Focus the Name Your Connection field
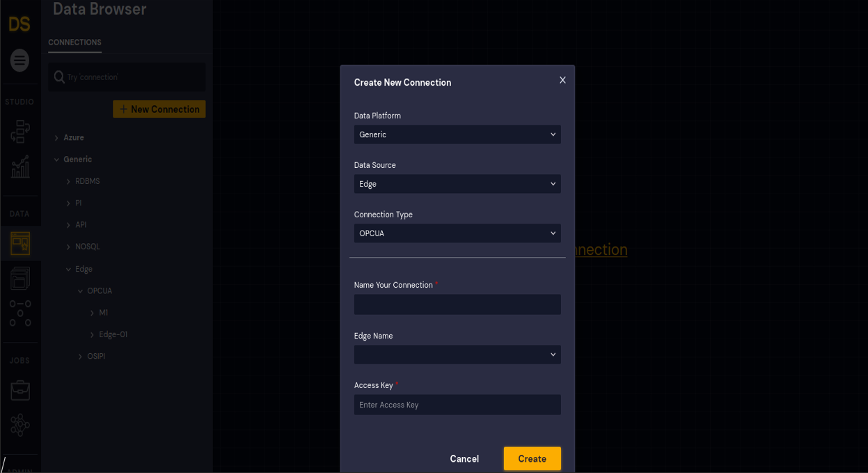 point(457,304)
